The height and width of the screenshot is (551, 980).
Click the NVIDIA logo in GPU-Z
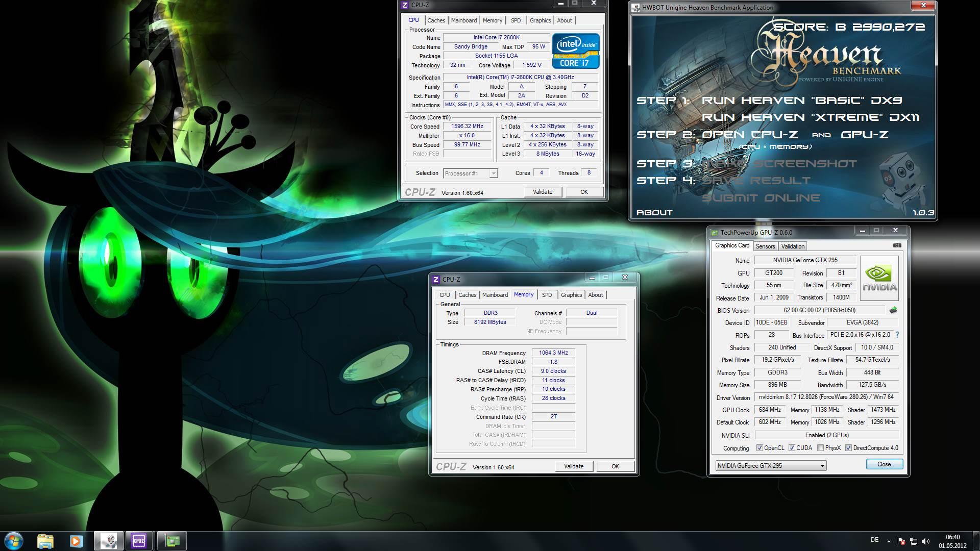tap(879, 278)
